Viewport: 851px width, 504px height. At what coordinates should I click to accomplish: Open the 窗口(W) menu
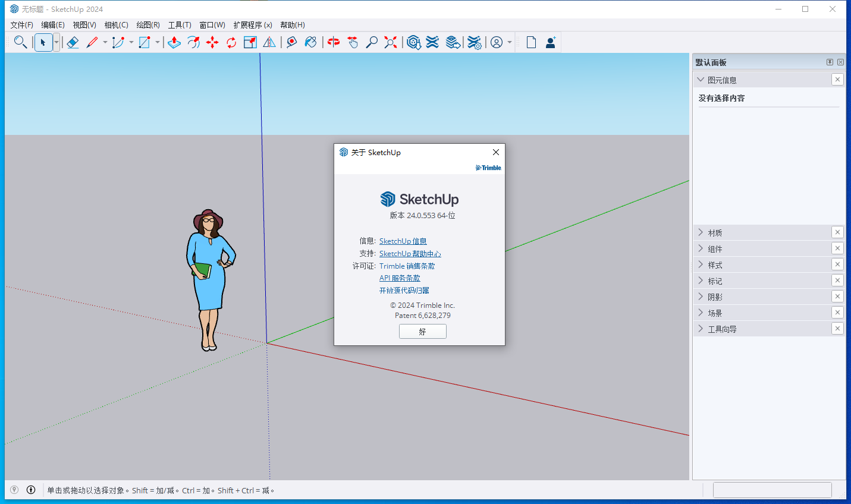(212, 25)
